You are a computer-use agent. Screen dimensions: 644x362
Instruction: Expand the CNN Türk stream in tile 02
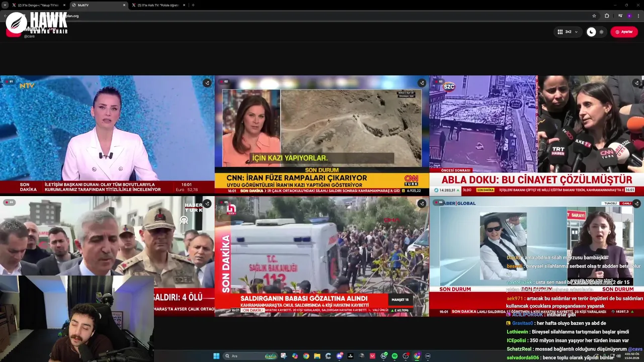click(422, 82)
